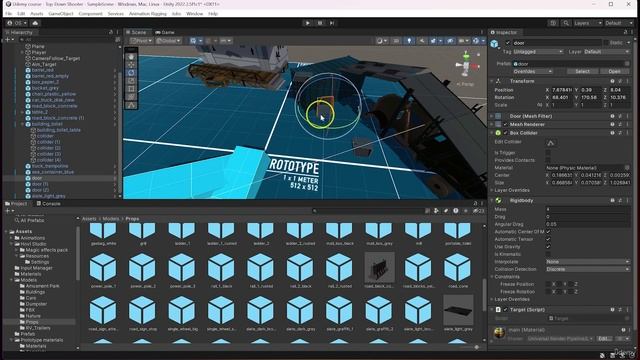Open the Default layout dropdown
This screenshot has height=360, width=640.
coord(618,23)
